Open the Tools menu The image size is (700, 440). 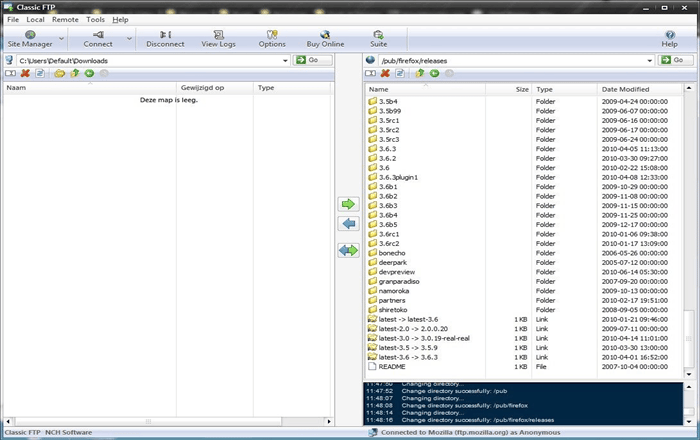pyautogui.click(x=96, y=20)
